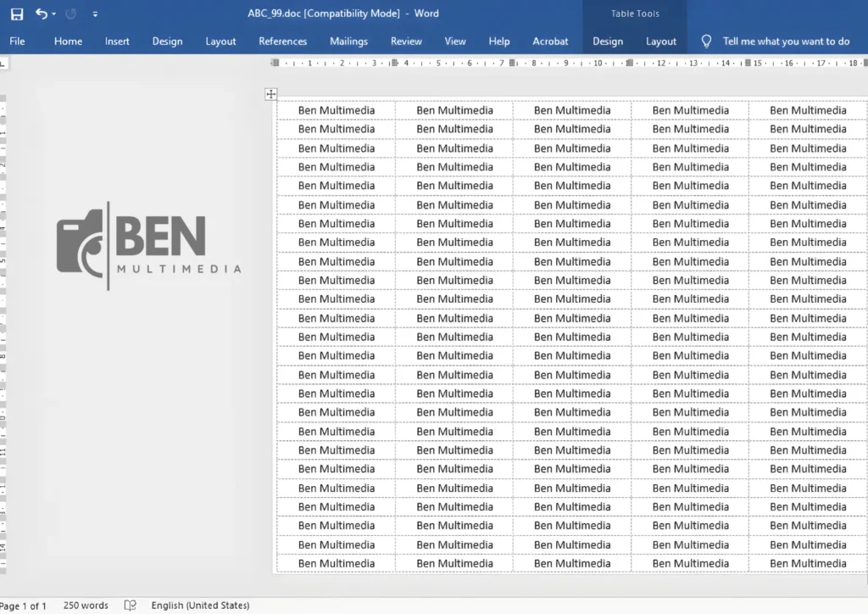The image size is (868, 614).
Task: Click the 250 words count in the status bar
Action: (86, 606)
